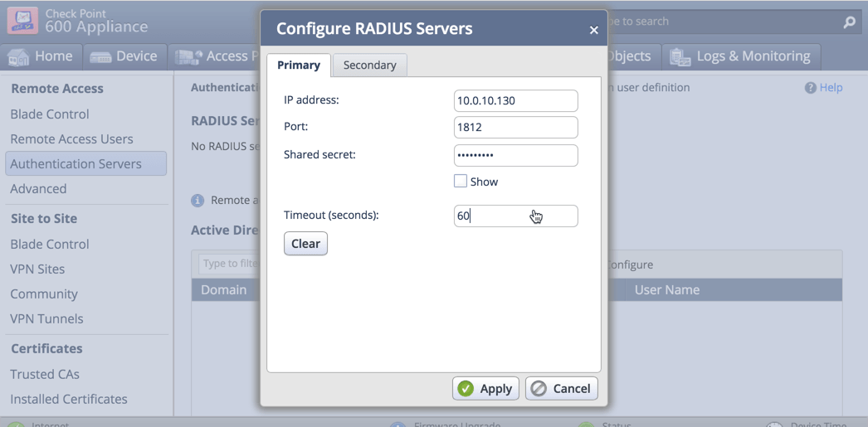This screenshot has width=868, height=427.
Task: Click the Home tab house icon
Action: point(18,56)
